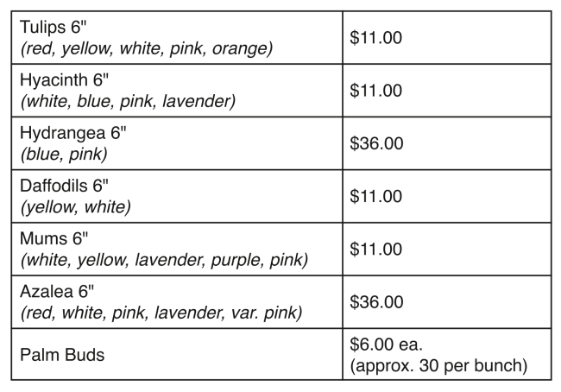Viewport: 561px width, 392px height.
Task: Click the $36.00 price for Hydrangea
Action: [x=376, y=143]
